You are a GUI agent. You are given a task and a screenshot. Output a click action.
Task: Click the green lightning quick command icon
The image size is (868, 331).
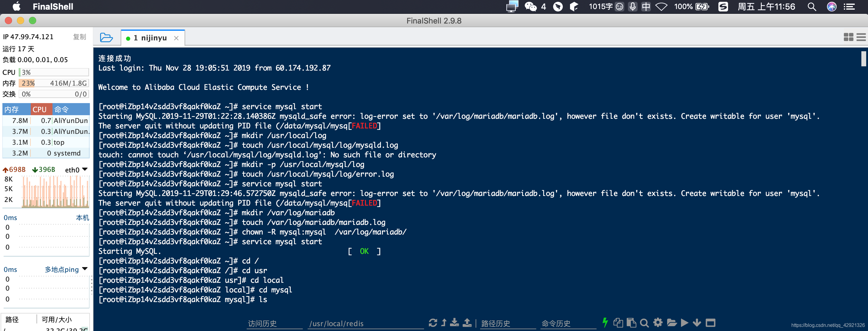tap(605, 323)
